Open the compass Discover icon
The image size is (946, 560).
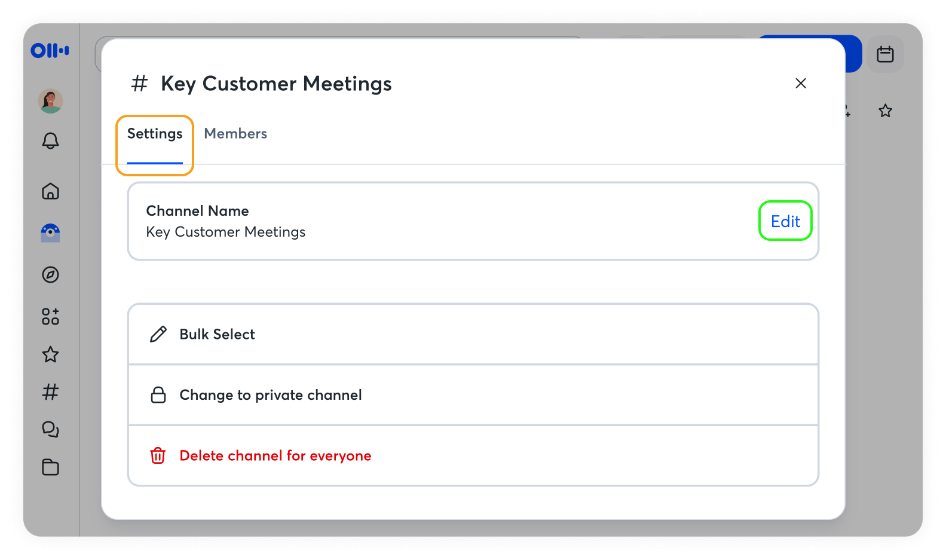coord(50,275)
